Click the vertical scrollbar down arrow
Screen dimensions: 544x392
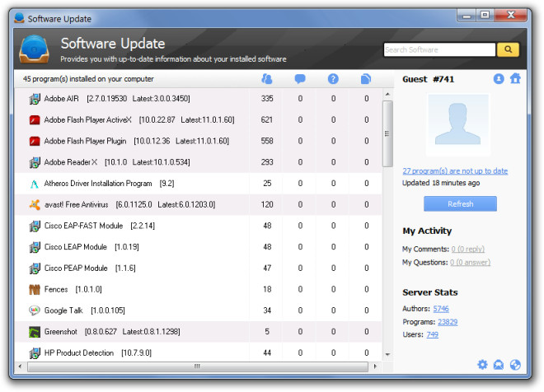pos(387,355)
